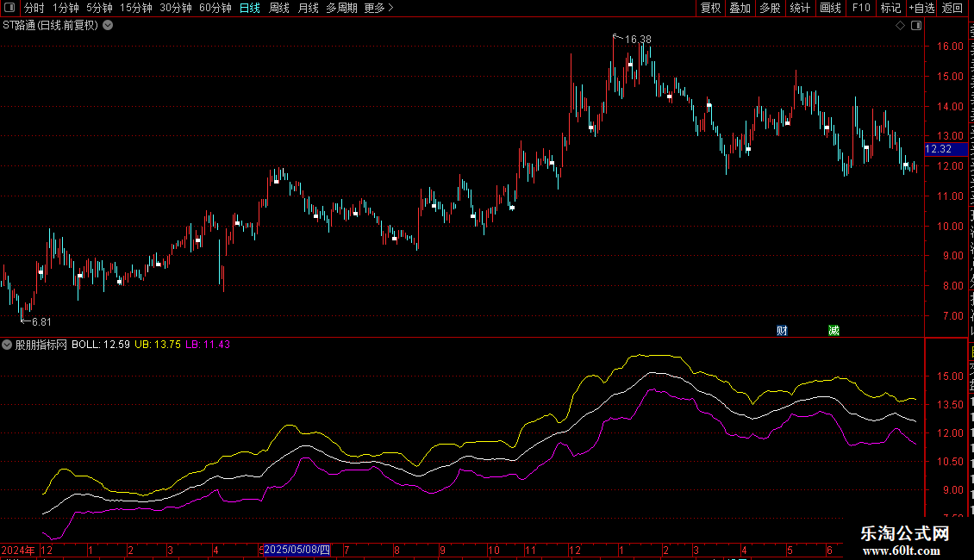Select the 1分钟 period

tap(66, 8)
